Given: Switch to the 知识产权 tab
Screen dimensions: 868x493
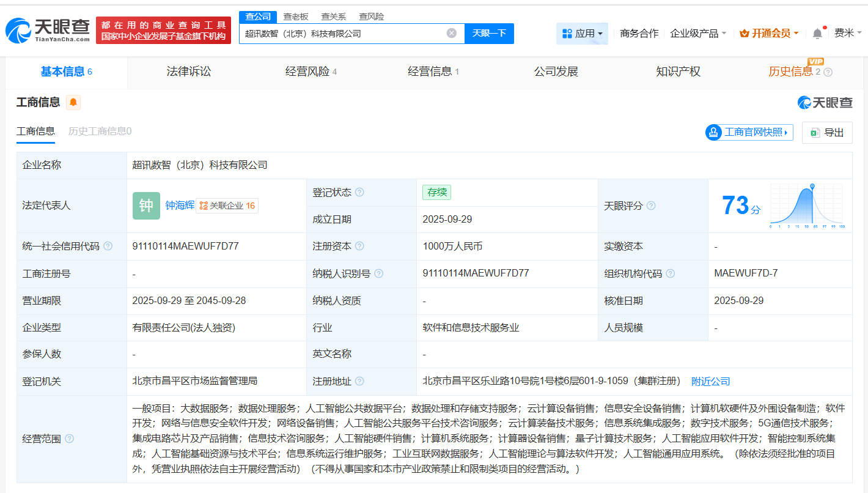Looking at the screenshot, I should [x=678, y=72].
